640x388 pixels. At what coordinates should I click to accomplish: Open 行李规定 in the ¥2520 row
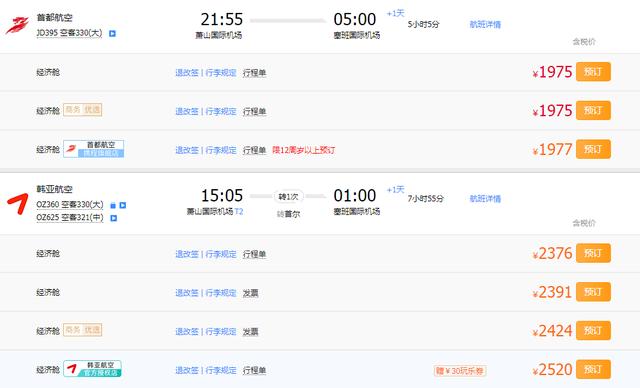(221, 370)
